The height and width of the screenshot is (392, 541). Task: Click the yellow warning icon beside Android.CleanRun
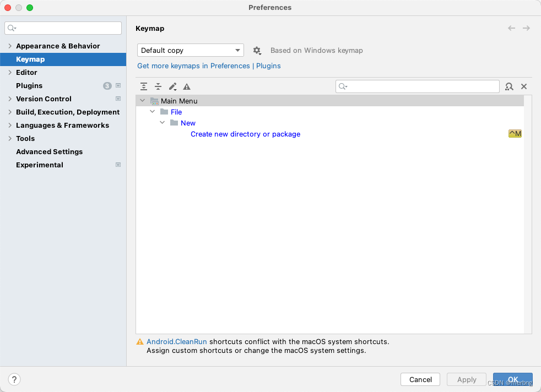coord(140,342)
